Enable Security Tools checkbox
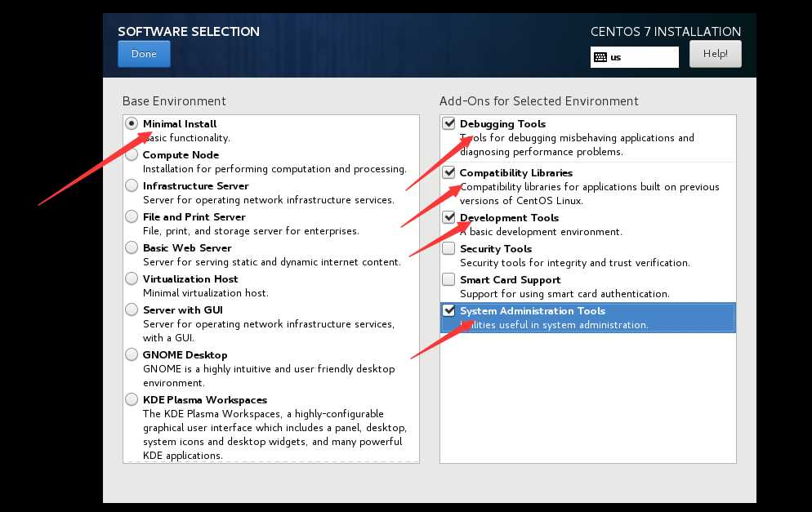 click(x=448, y=248)
